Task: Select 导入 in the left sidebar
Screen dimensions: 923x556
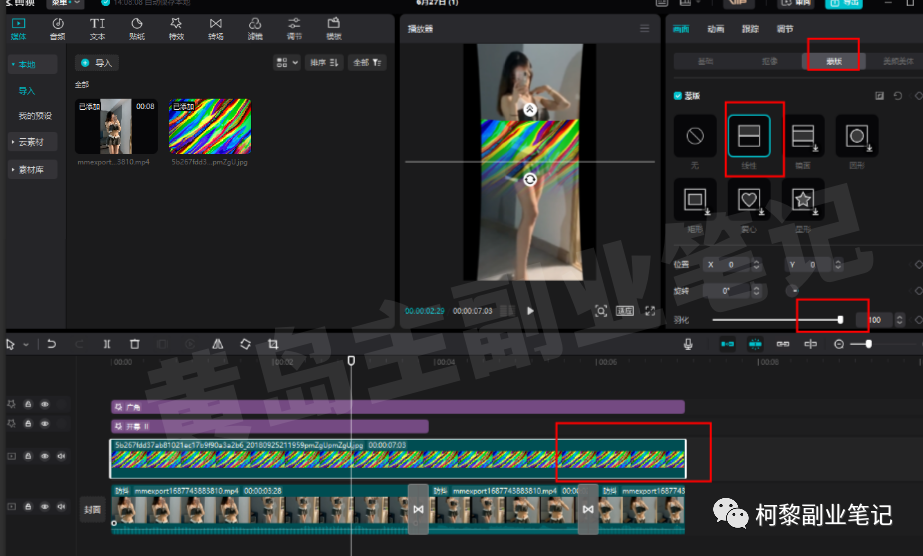Action: [x=27, y=91]
